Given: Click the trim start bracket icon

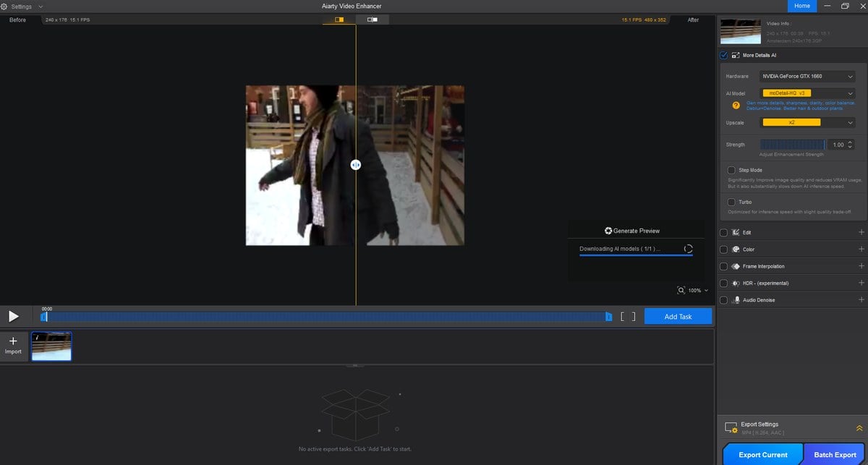Looking at the screenshot, I should pyautogui.click(x=622, y=316).
